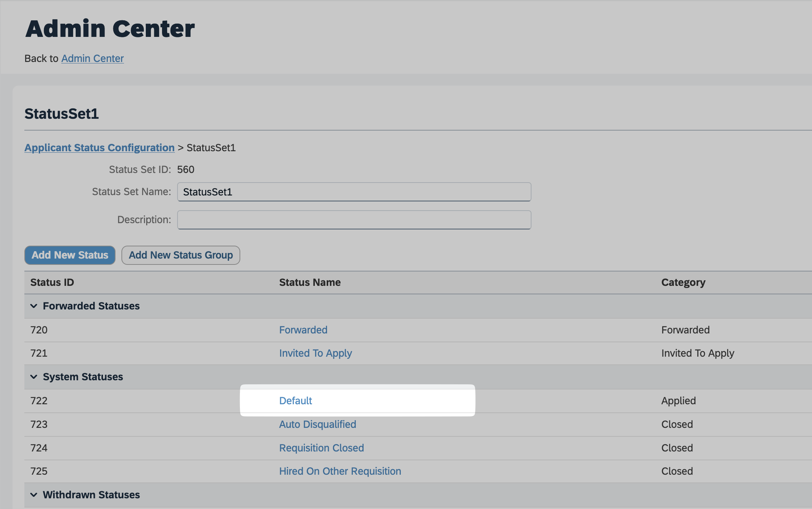Open the Invited To Apply status
Image resolution: width=812 pixels, height=509 pixels.
315,353
